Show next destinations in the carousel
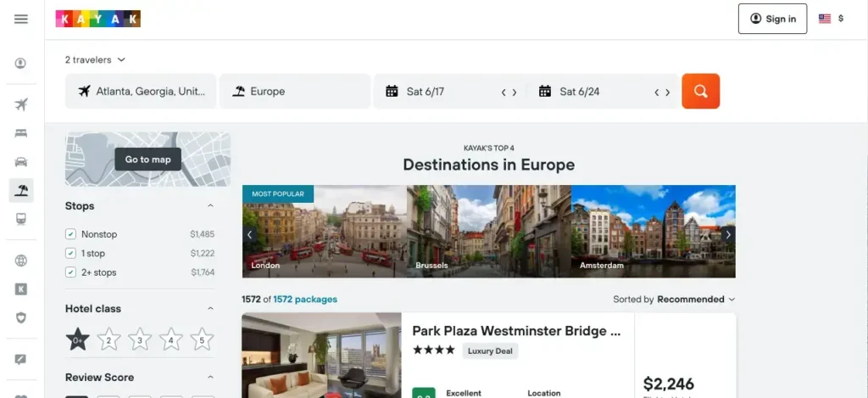868x398 pixels. pos(728,234)
